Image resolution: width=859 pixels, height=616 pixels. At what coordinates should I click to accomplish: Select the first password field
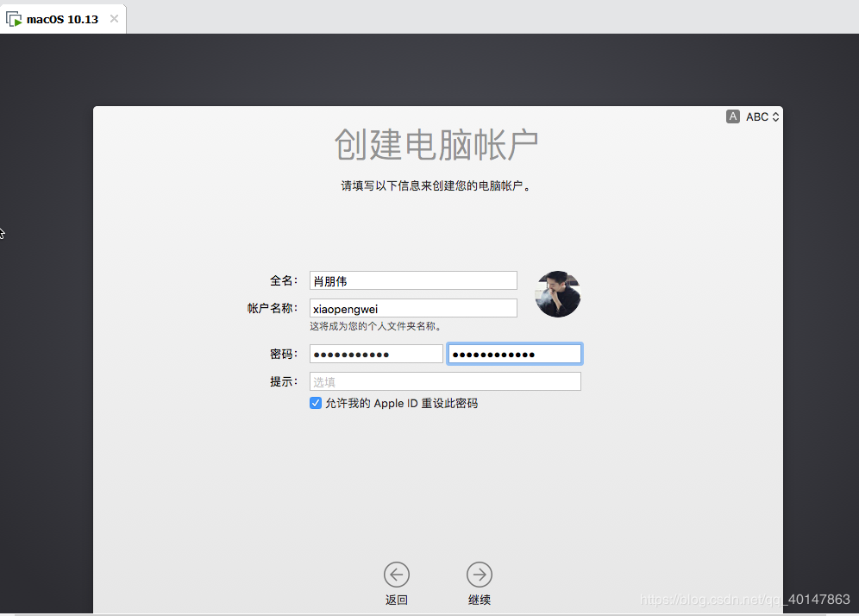pyautogui.click(x=376, y=354)
